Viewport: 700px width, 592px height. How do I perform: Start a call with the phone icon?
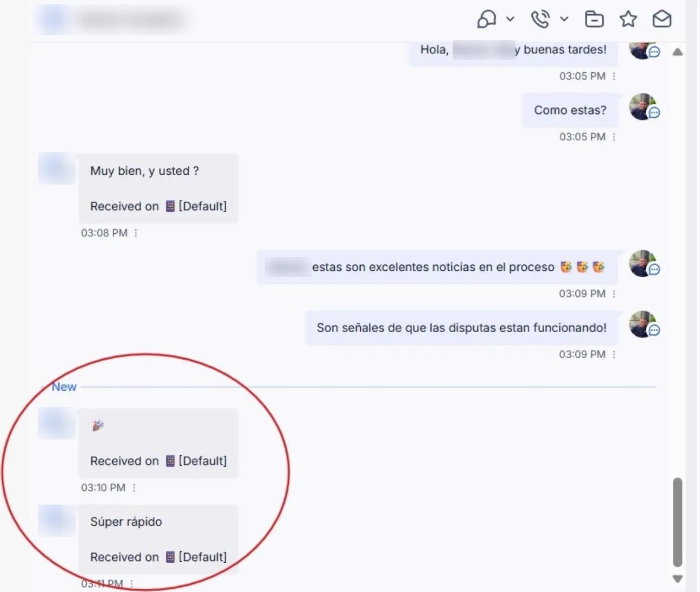tap(540, 20)
